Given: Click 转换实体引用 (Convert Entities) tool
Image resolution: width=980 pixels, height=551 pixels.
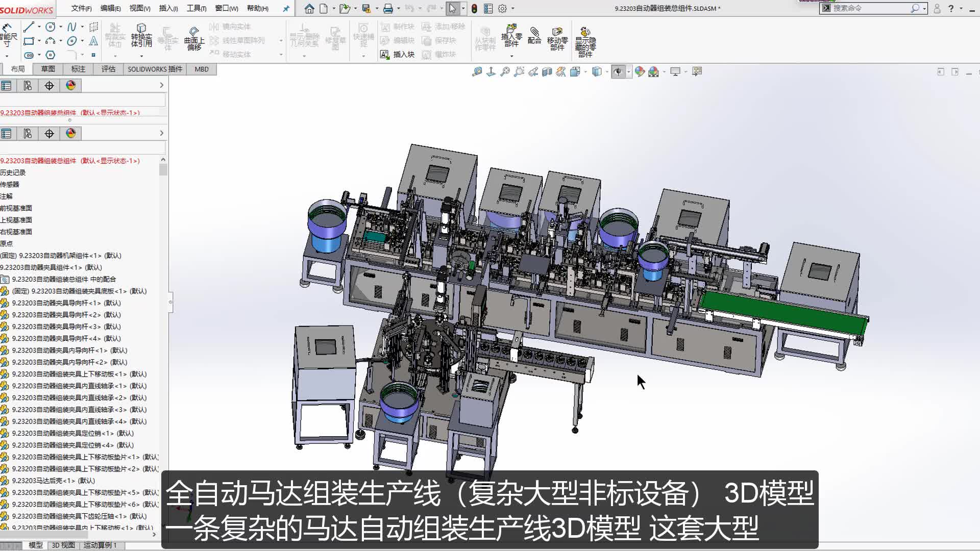Looking at the screenshot, I should (141, 35).
